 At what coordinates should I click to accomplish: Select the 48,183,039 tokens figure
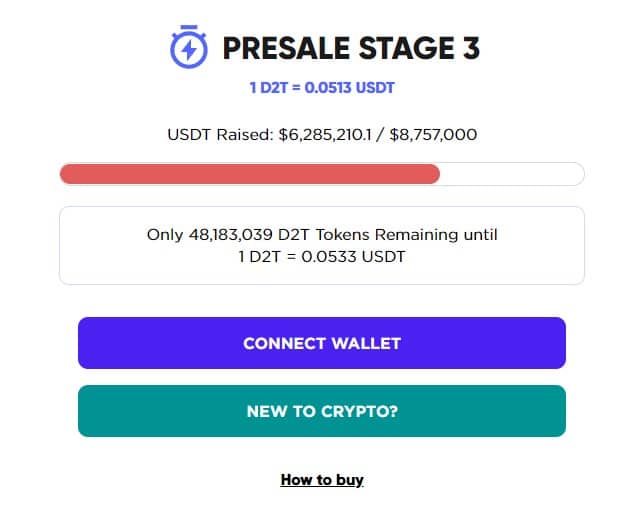tap(230, 235)
